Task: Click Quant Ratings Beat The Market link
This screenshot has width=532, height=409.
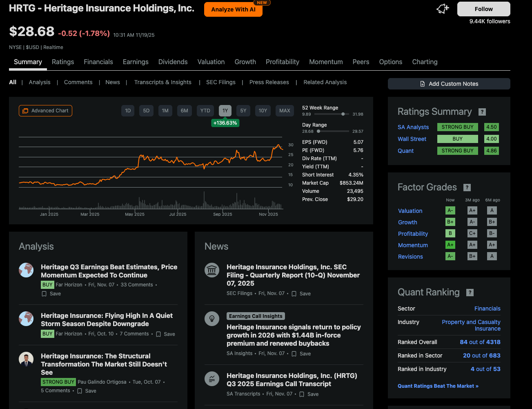Action: click(438, 386)
